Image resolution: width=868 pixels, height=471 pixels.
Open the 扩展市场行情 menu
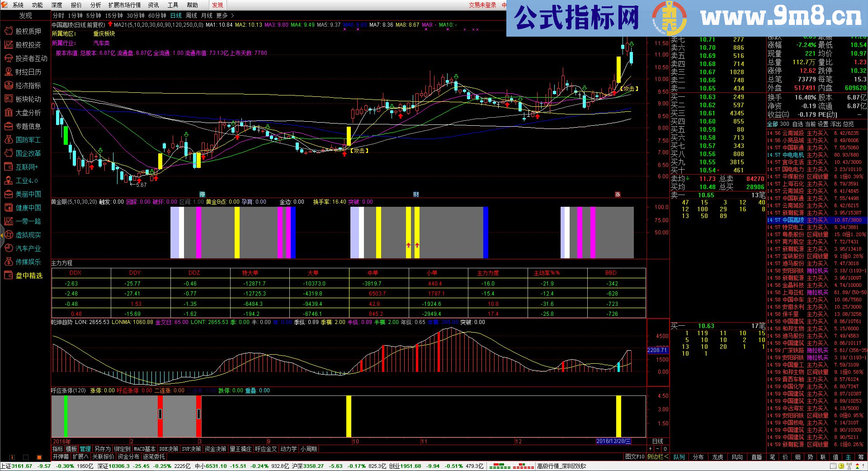(x=124, y=5)
